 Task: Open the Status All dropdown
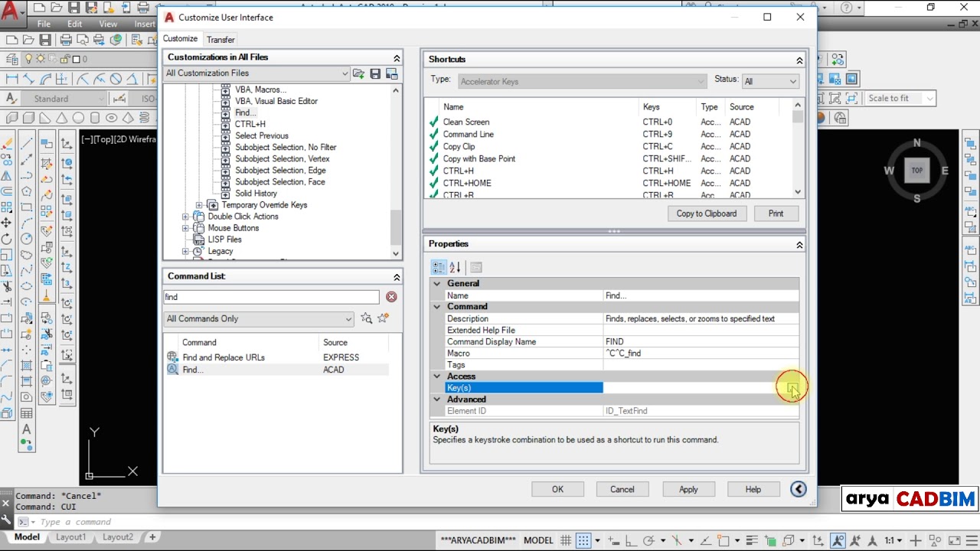coord(770,81)
